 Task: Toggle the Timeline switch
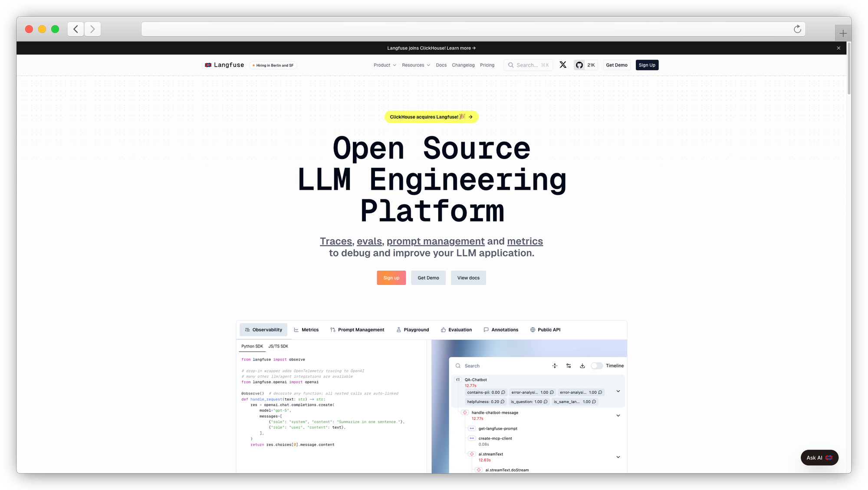tap(597, 366)
